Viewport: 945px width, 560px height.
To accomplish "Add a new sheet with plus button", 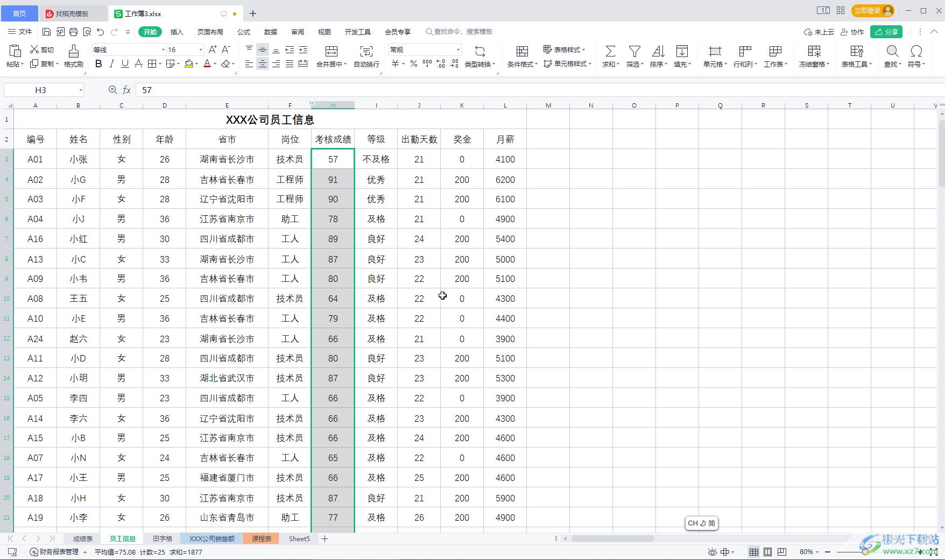I will pyautogui.click(x=325, y=538).
